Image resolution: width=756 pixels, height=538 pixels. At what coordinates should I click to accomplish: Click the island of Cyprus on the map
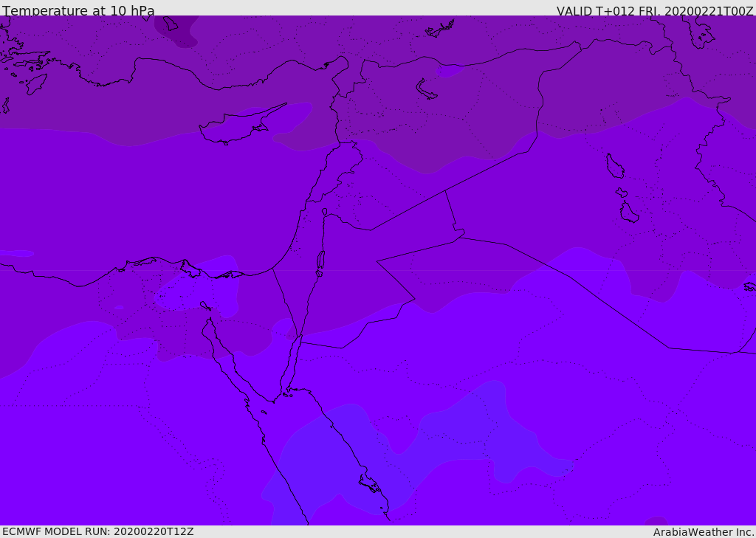(236, 127)
